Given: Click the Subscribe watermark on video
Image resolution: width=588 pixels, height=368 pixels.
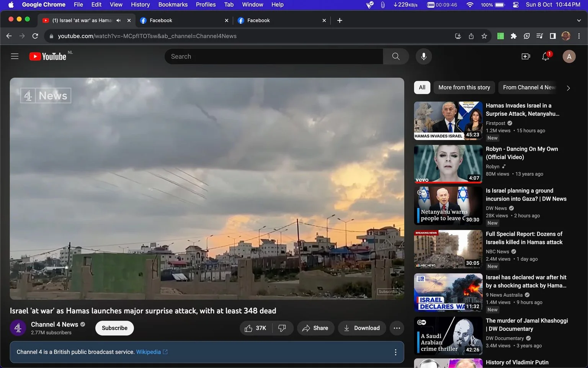Looking at the screenshot, I should tap(388, 292).
